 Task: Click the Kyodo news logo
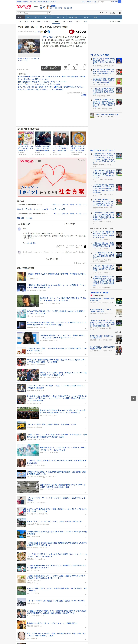[x=77, y=32]
